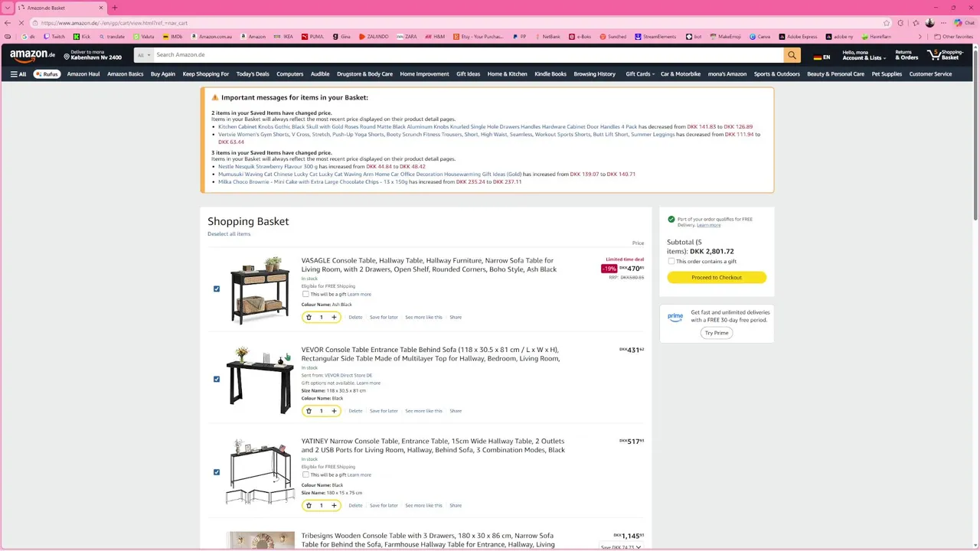Image resolution: width=980 pixels, height=551 pixels.
Task: Open VASAGLE console table product thumbnail
Action: click(260, 291)
